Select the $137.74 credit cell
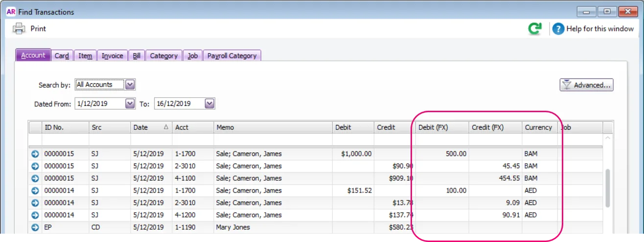Viewport: 644px width, 242px height. [x=394, y=215]
